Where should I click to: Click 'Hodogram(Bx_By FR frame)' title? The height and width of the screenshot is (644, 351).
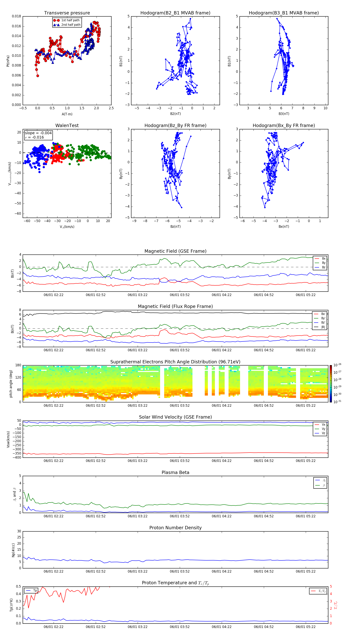tap(284, 125)
